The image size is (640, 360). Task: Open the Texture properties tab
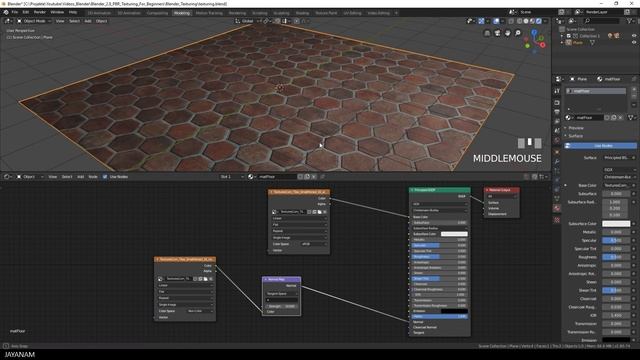pos(557,220)
